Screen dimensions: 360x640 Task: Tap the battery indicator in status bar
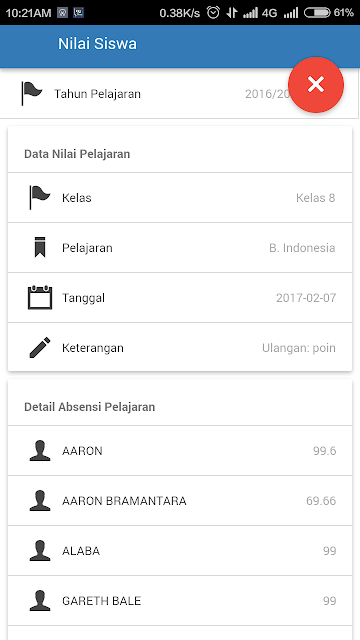click(317, 13)
